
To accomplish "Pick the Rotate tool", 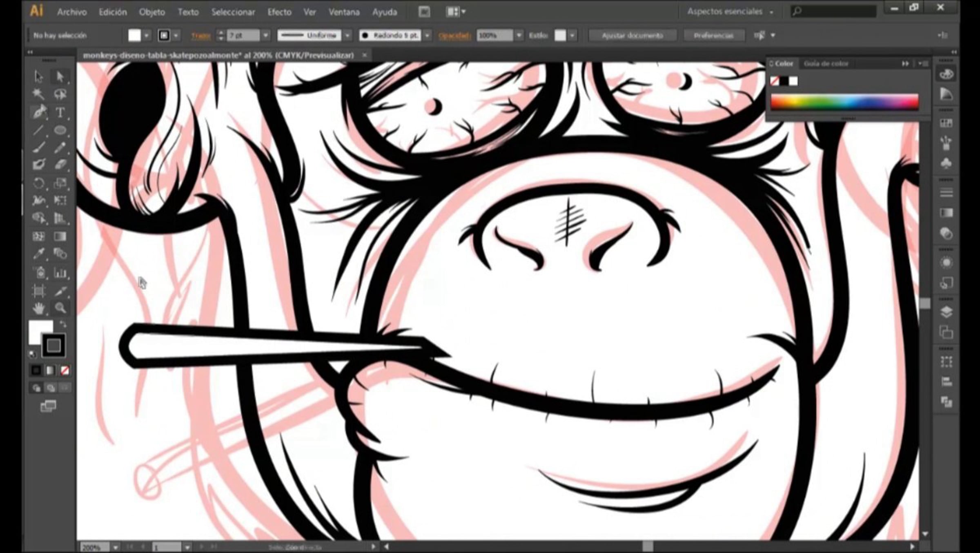I will coord(38,183).
